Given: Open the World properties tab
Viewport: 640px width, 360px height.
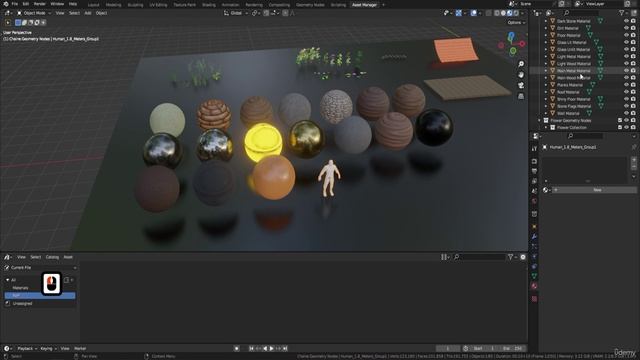Looking at the screenshot, I should click(534, 201).
